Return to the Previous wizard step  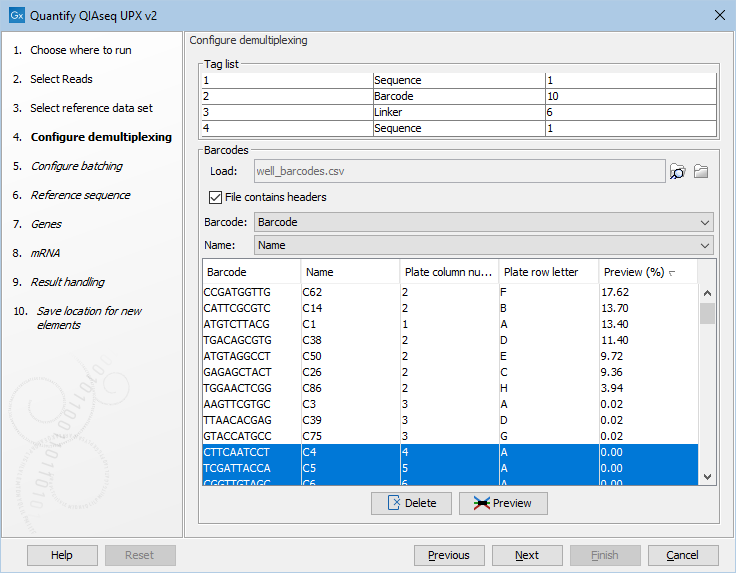point(448,555)
